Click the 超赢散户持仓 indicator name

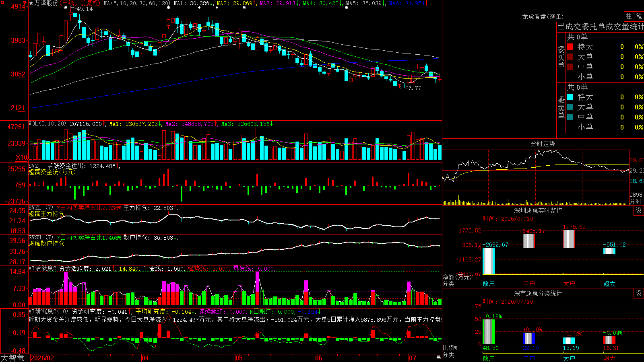tap(46, 243)
